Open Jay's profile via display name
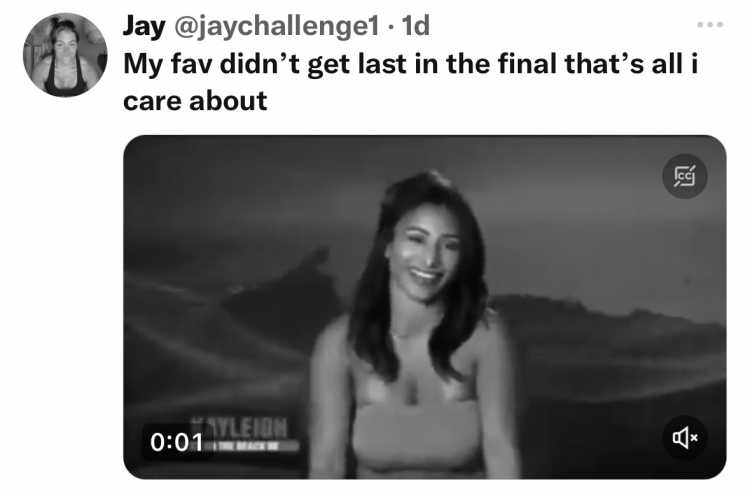This screenshot has width=750, height=494. coord(144,26)
